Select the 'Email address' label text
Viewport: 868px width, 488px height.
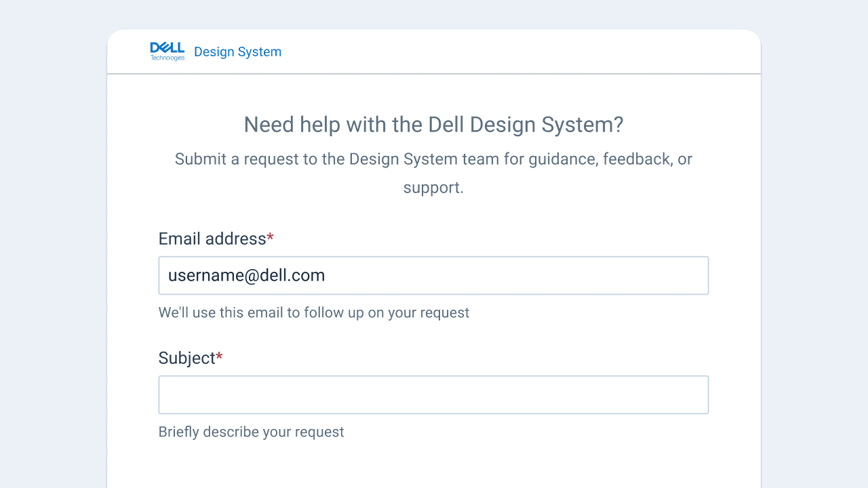click(x=212, y=239)
